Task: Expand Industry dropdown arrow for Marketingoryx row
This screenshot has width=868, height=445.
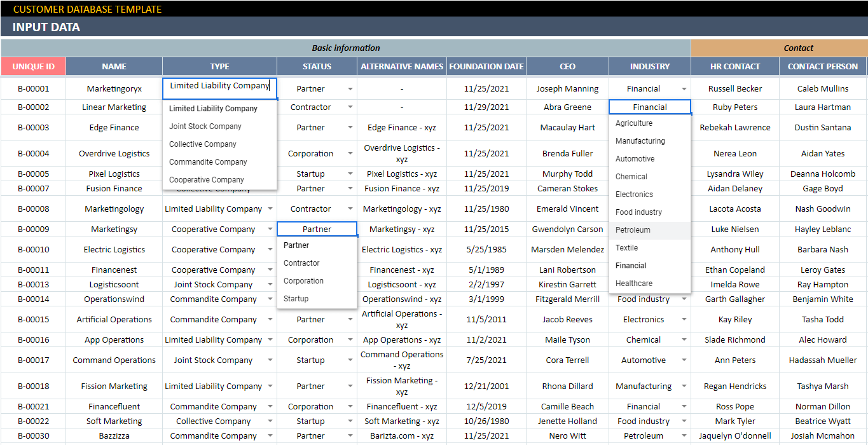Action: pos(684,90)
